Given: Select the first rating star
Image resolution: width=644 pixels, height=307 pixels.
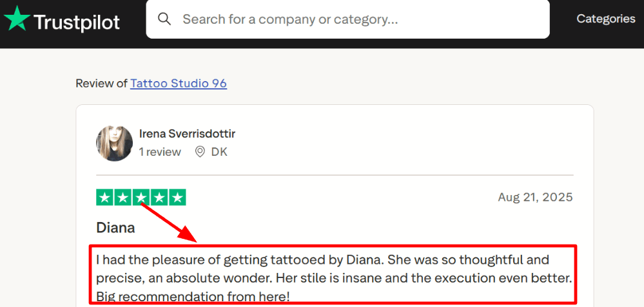Looking at the screenshot, I should point(105,197).
